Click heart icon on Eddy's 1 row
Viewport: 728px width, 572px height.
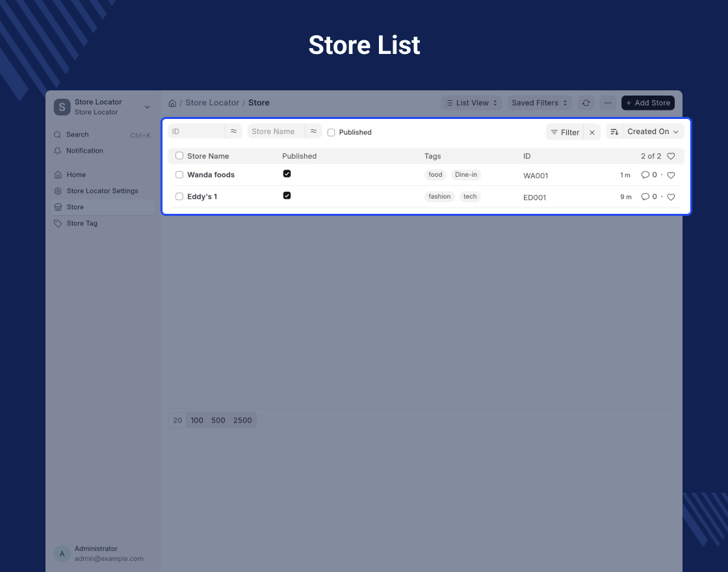(671, 198)
